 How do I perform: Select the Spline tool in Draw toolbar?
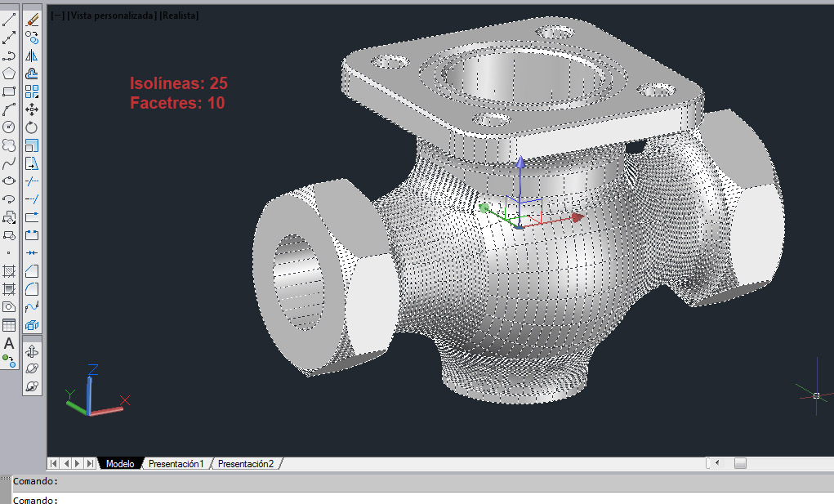[9, 163]
